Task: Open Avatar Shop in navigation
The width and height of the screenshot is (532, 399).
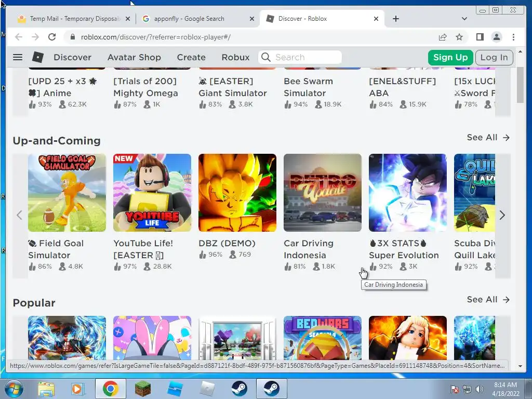Action: pyautogui.click(x=134, y=57)
